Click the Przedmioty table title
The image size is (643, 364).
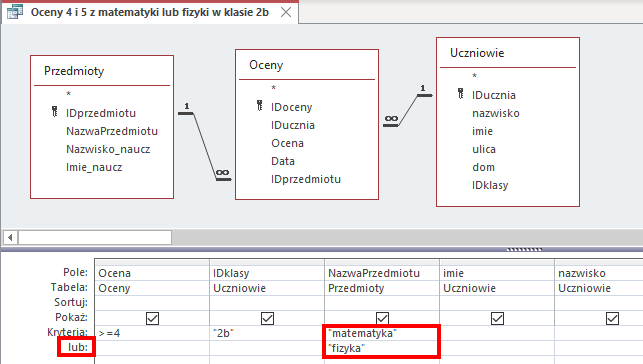pos(74,71)
